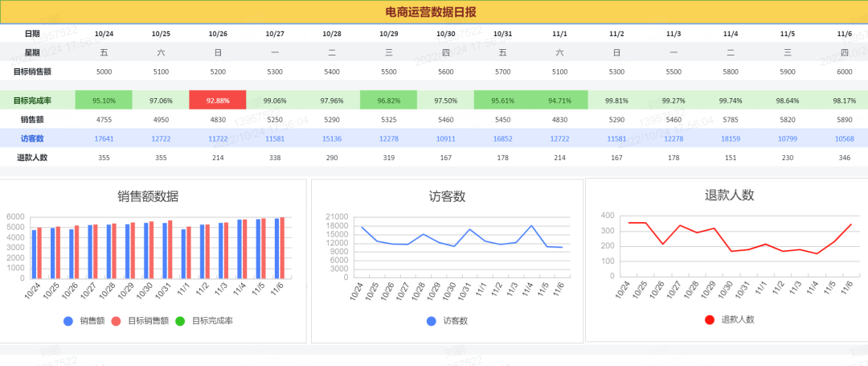Click the 98.17% completion rate cell
The image size is (868, 366).
coord(844,101)
